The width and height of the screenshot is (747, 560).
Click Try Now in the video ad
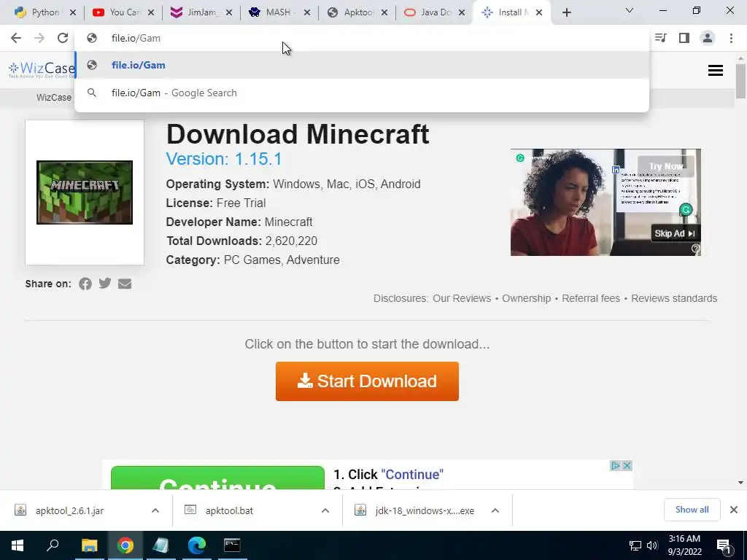665,166
